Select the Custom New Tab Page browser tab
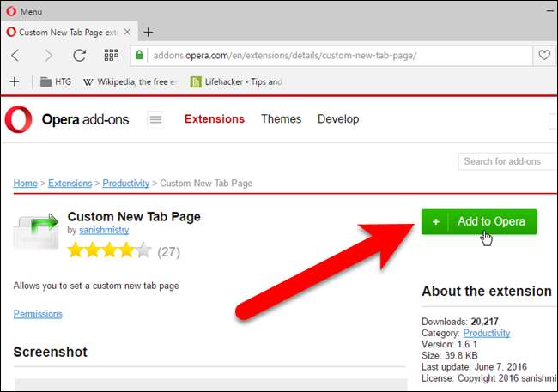 point(70,33)
